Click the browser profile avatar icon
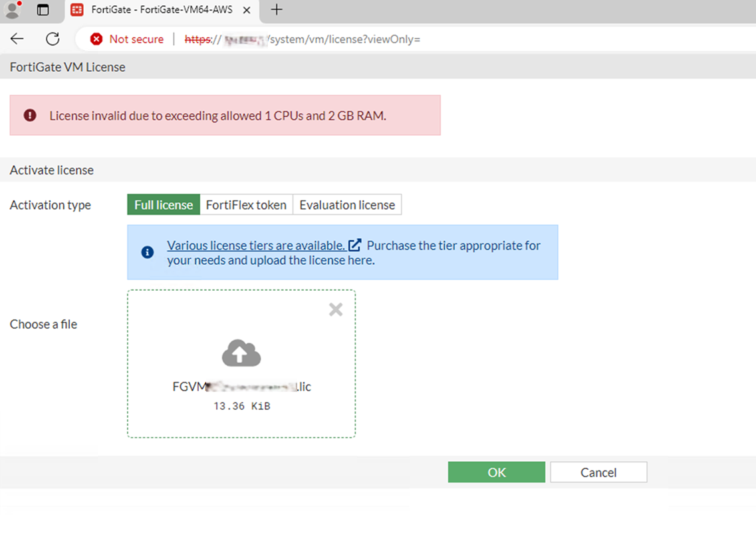This screenshot has width=756, height=541. point(13,10)
